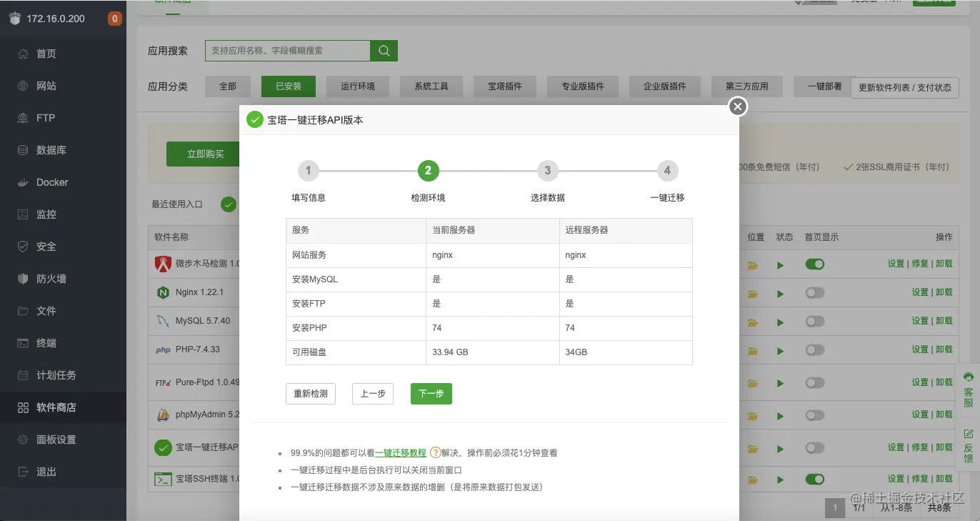Open the folder location for phpMyAdmin
Viewport: 980px width, 521px height.
pos(752,415)
